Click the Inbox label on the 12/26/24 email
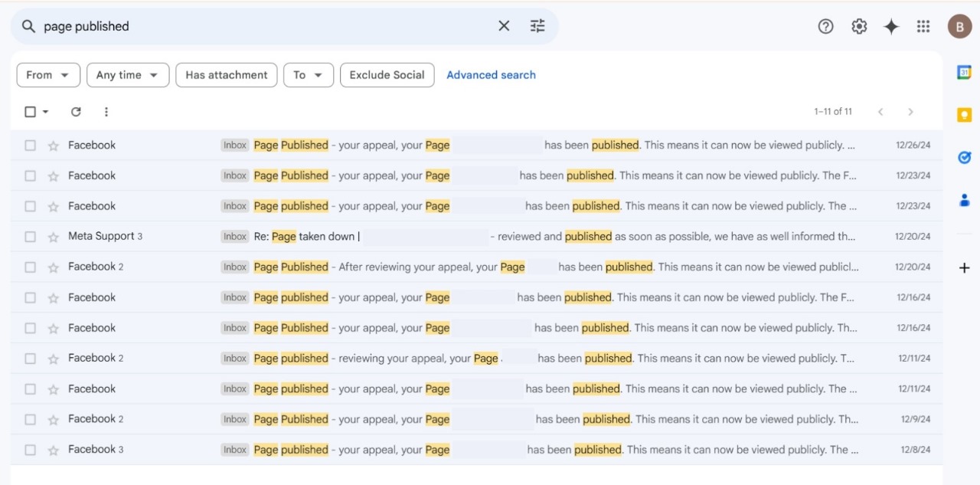The image size is (980, 485). point(235,146)
